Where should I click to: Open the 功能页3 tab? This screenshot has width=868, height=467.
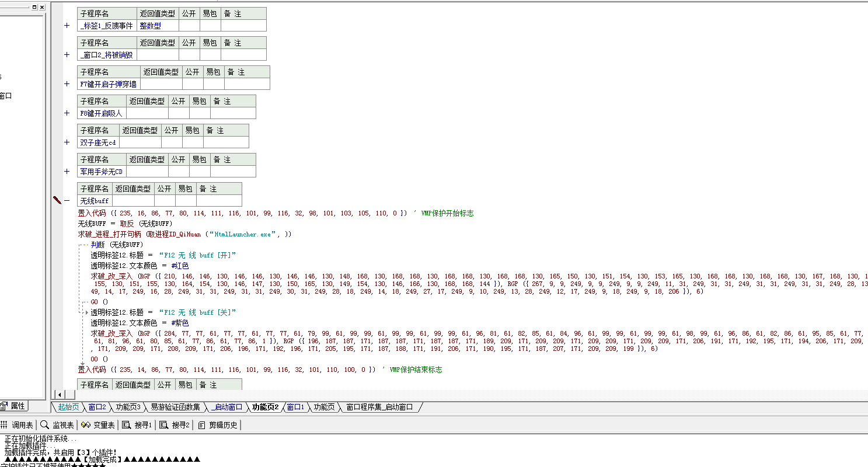128,407
